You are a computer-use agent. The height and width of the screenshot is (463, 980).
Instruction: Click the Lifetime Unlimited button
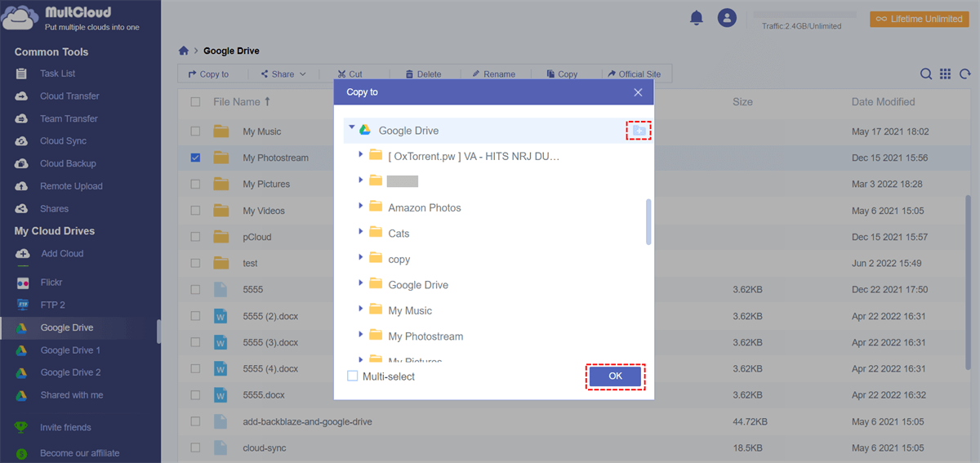pyautogui.click(x=920, y=19)
